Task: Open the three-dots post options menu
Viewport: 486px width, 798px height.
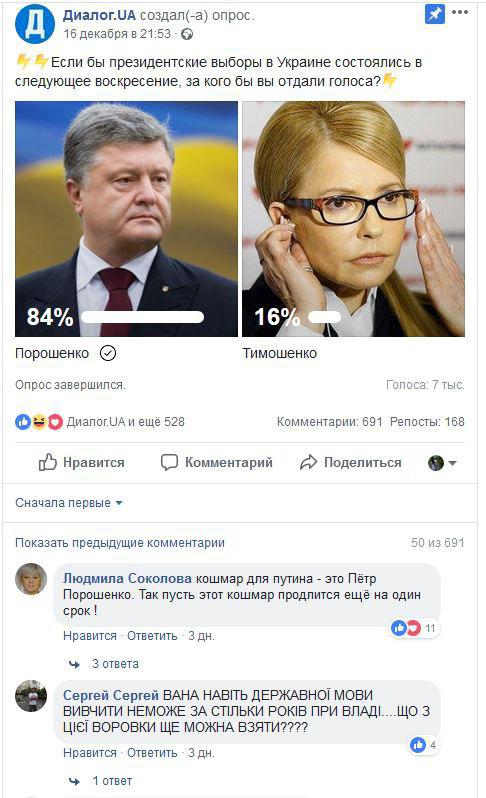Action: coord(460,12)
